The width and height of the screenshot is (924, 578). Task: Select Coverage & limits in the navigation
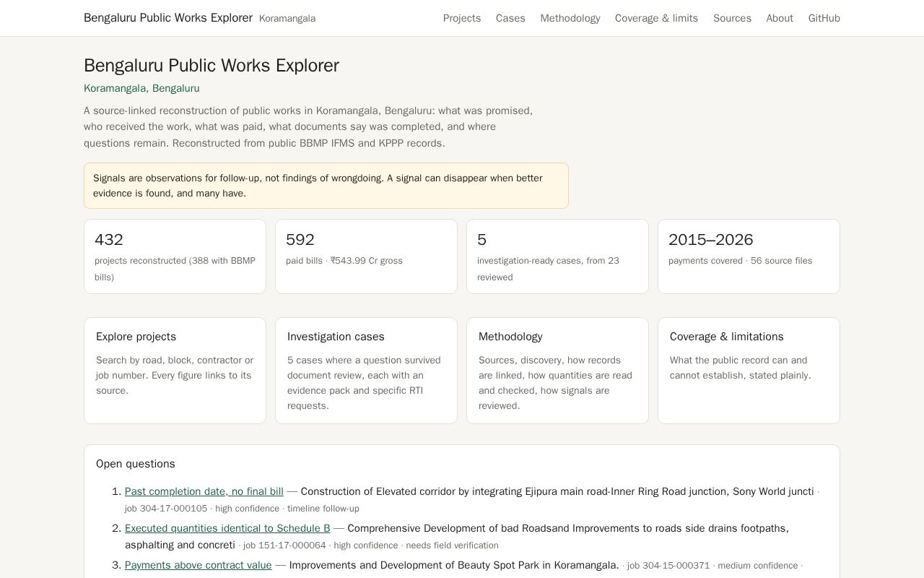[x=656, y=18]
